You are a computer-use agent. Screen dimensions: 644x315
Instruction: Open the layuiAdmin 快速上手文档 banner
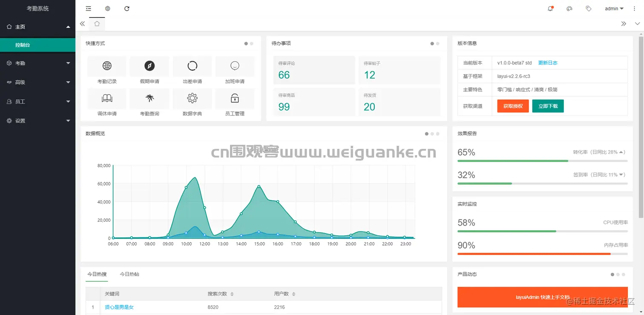pyautogui.click(x=543, y=297)
